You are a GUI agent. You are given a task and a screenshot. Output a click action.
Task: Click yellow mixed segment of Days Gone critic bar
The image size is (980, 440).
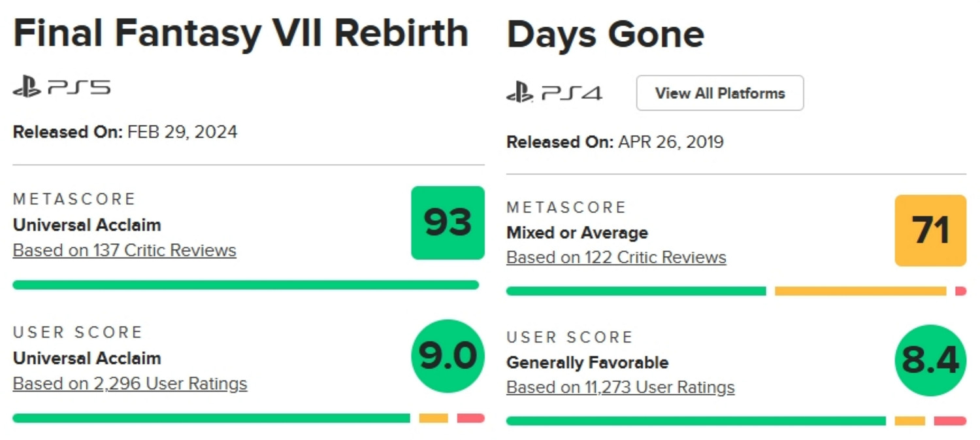860,291
